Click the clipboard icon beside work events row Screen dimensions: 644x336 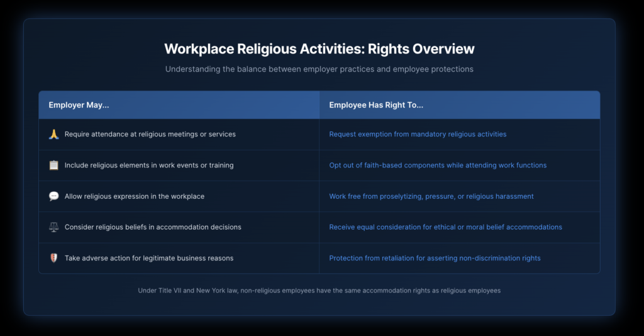(x=54, y=165)
